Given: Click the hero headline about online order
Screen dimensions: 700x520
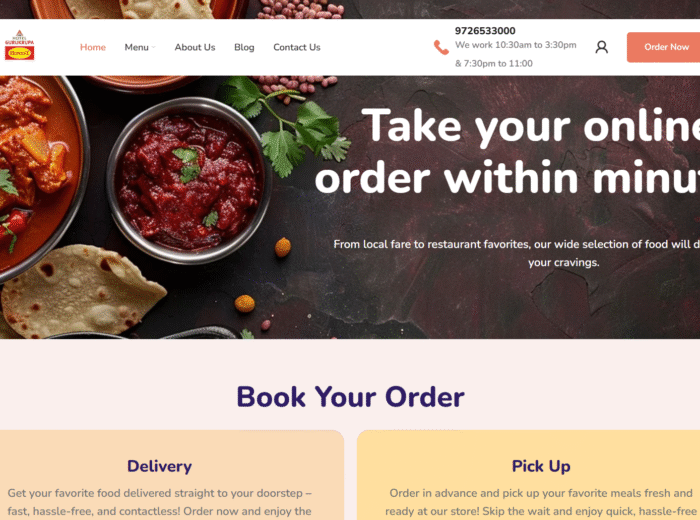Looking at the screenshot, I should click(x=507, y=151).
